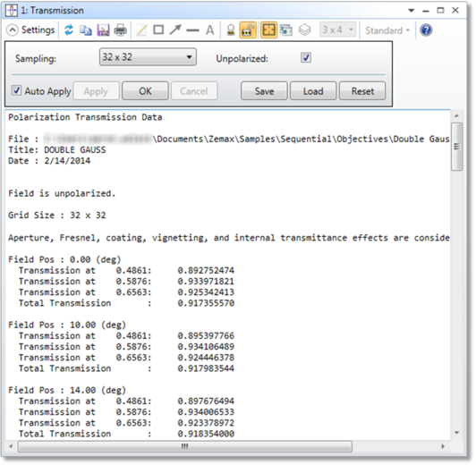Click the Apply button

pyautogui.click(x=96, y=91)
